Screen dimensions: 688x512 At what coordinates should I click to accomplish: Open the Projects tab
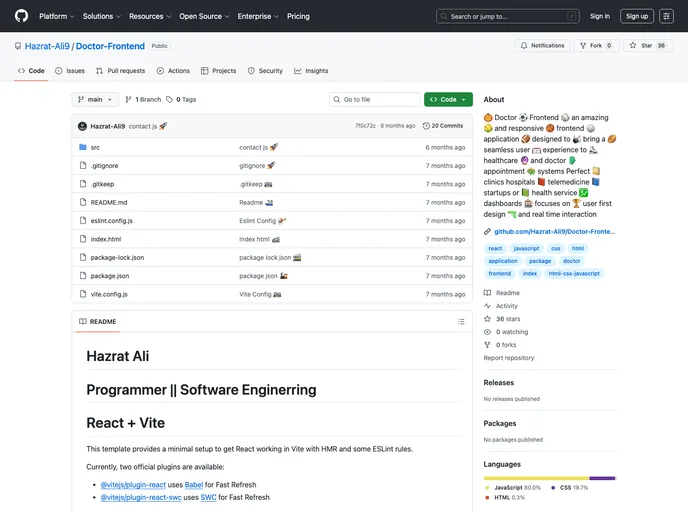point(219,71)
